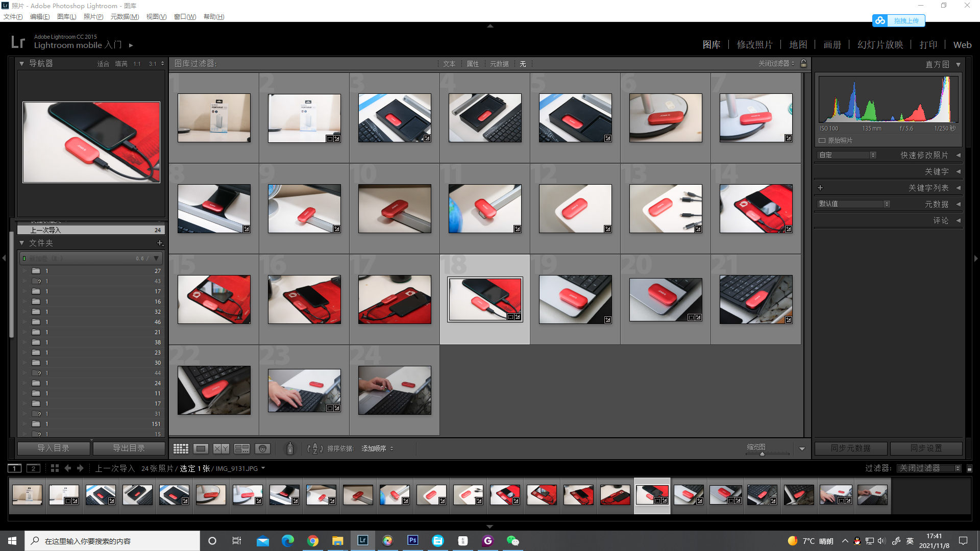This screenshot has height=551, width=980.
Task: Set library filter to 属性
Action: coord(473,64)
